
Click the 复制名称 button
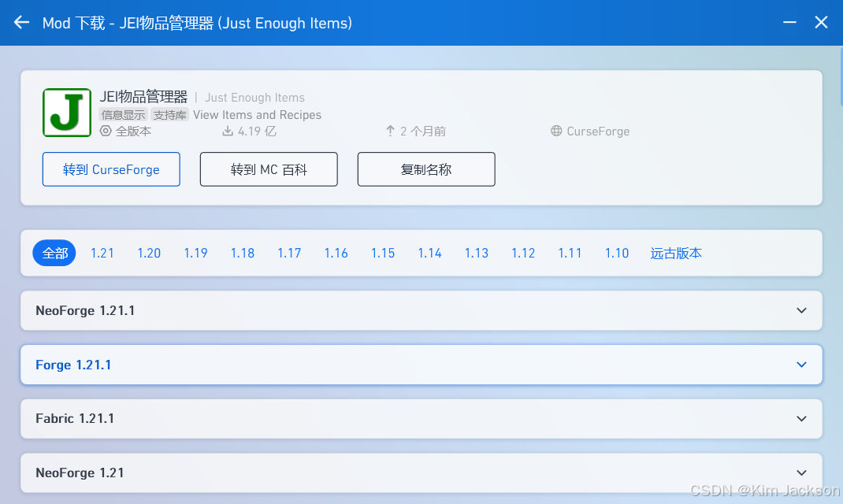(x=426, y=169)
